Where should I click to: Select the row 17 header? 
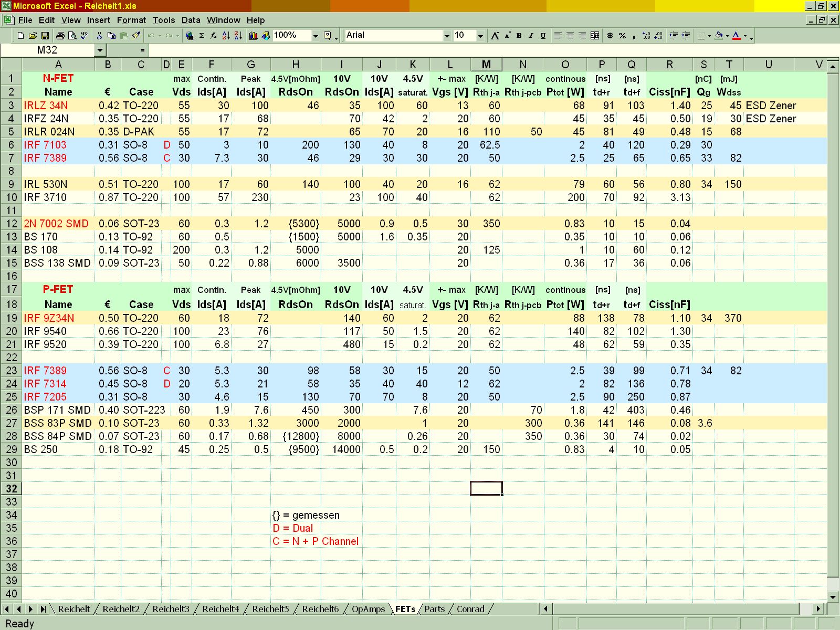tap(11, 289)
